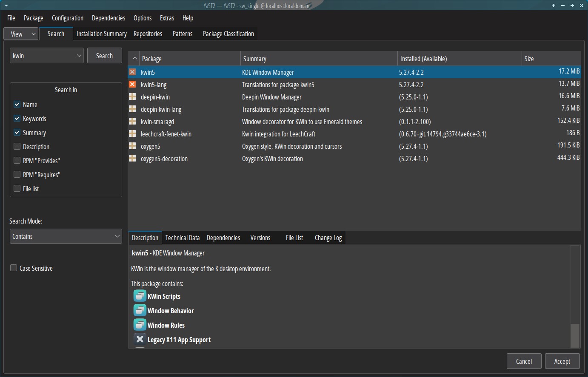The image size is (588, 377).
Task: Click the status icon next to kwin5-lang
Action: point(132,85)
